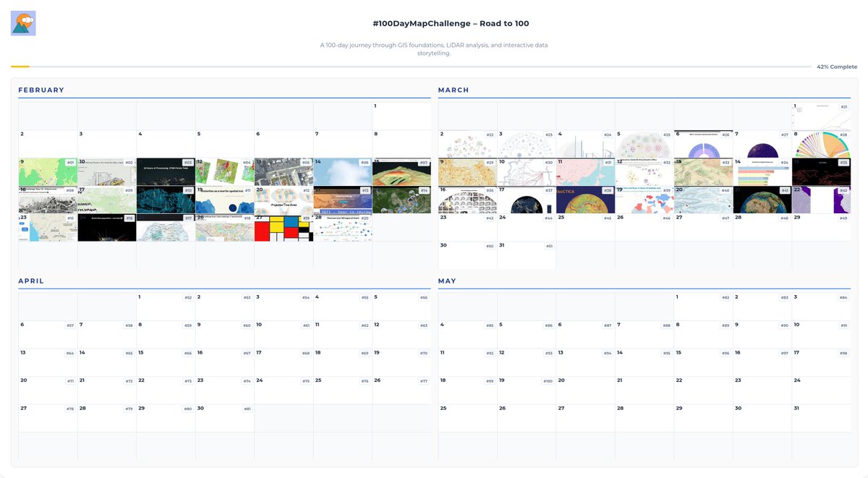The width and height of the screenshot is (868, 478).
Task: Select the MAY month heading
Action: click(447, 281)
